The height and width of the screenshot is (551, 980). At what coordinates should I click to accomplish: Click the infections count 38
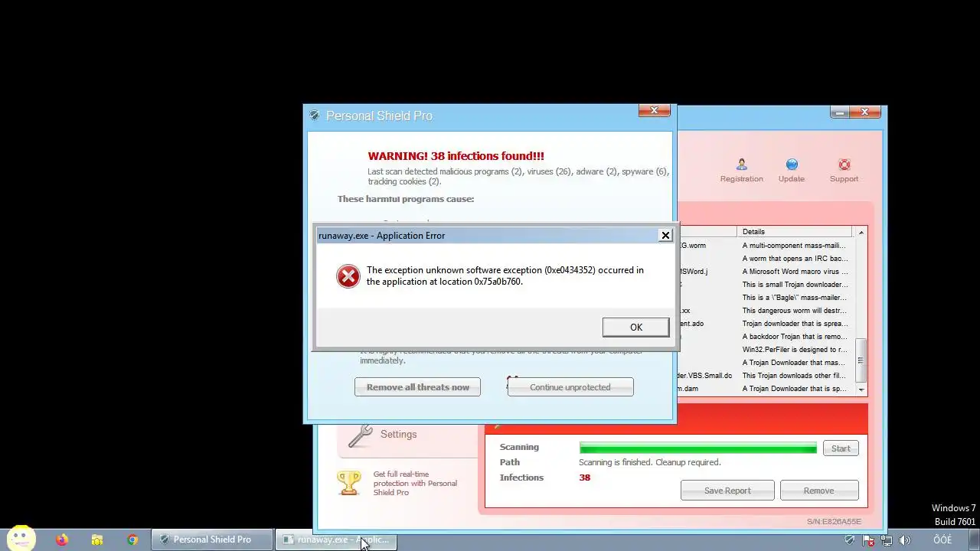click(x=585, y=478)
